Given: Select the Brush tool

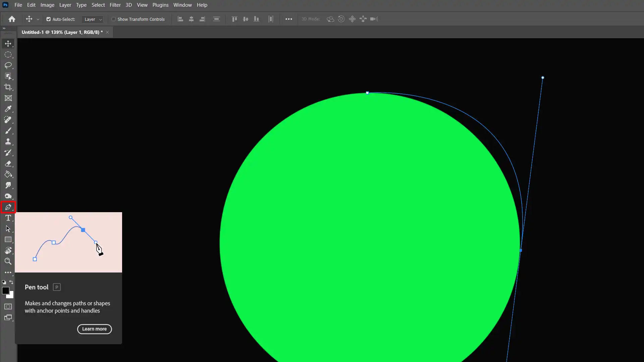Looking at the screenshot, I should coord(8,131).
